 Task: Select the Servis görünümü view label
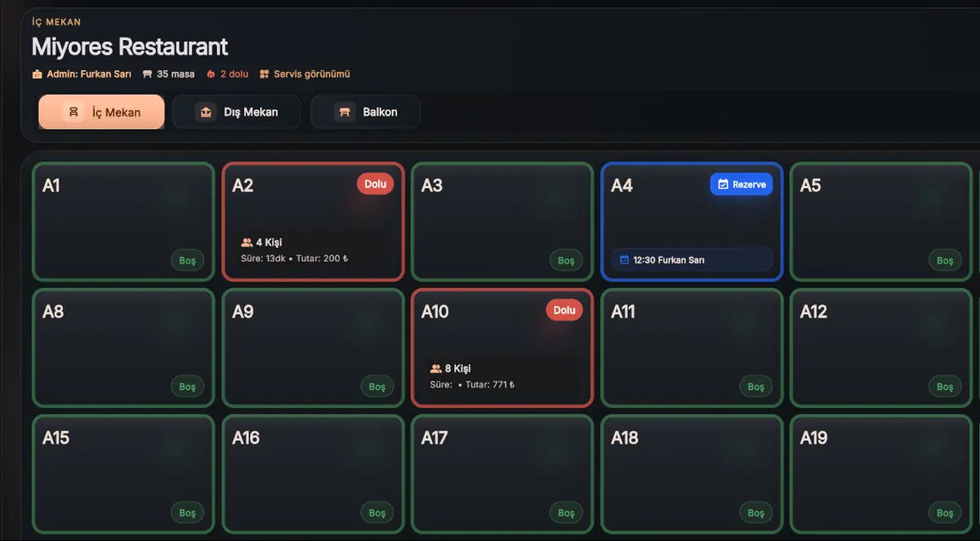click(x=312, y=74)
